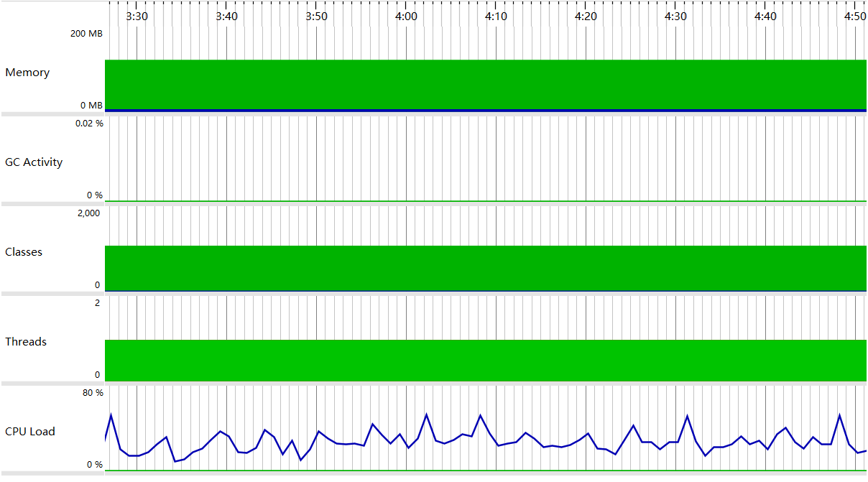Screen dimensions: 868x482
Task: Click the green Classes graph area
Action: 486,268
